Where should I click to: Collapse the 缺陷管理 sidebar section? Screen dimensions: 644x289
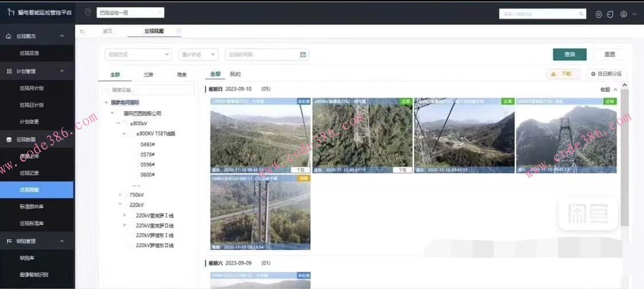tap(62, 241)
